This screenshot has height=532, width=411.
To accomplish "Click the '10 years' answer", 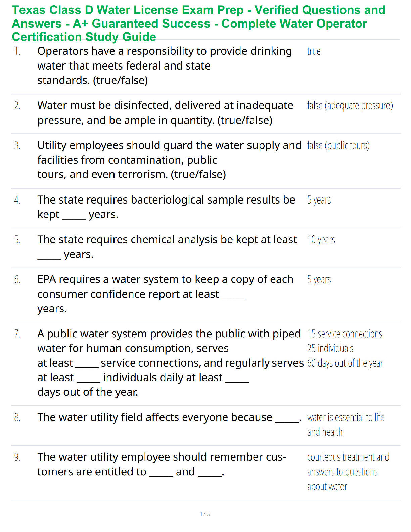I will point(321,240).
